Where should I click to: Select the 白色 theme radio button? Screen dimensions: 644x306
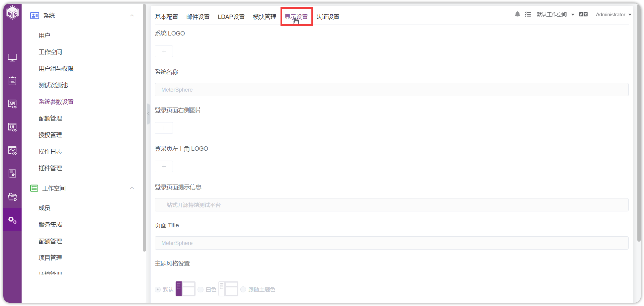pyautogui.click(x=201, y=289)
